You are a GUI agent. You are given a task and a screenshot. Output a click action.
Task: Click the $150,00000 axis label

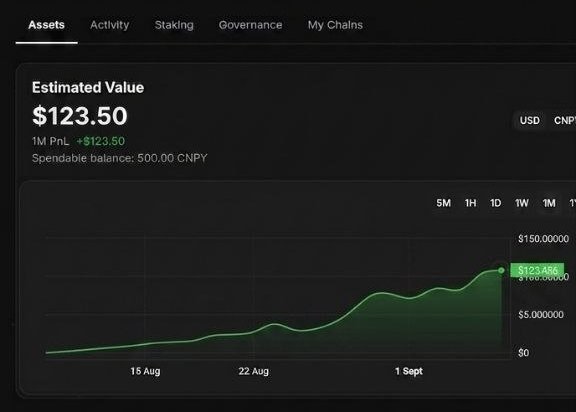coord(543,239)
